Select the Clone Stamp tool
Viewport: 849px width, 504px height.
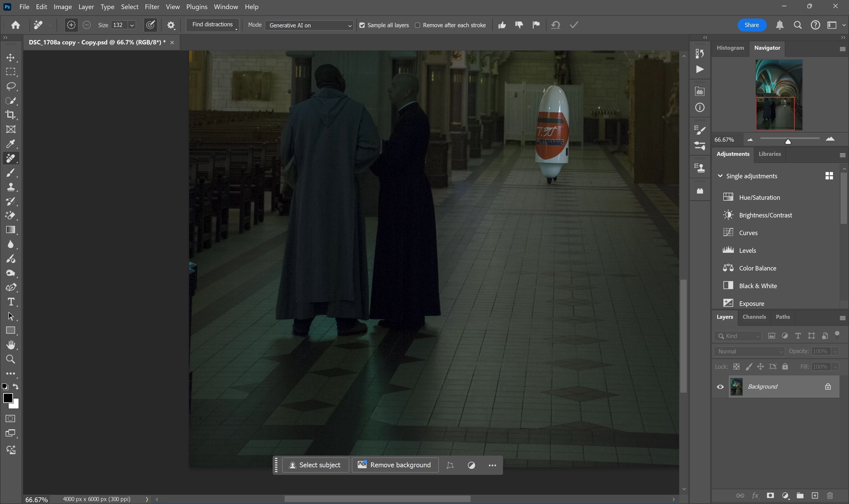(x=11, y=187)
